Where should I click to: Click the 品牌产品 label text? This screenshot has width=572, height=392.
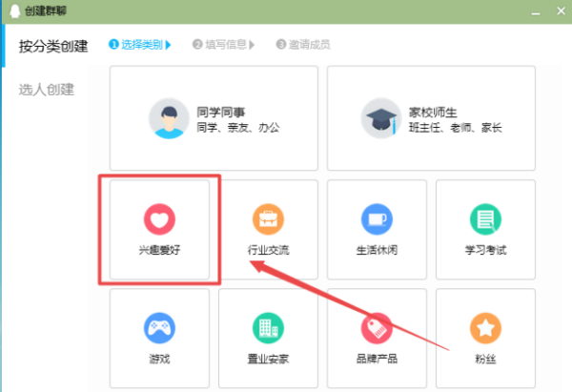coord(377,359)
